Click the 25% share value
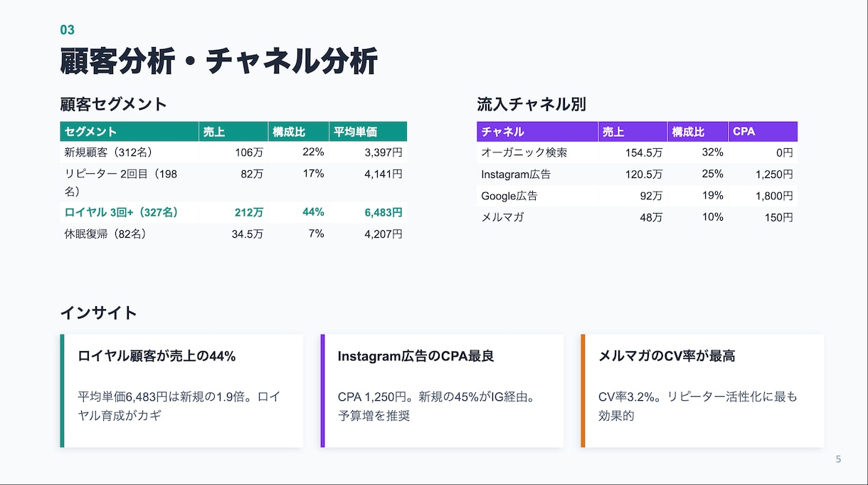This screenshot has width=868, height=485. tap(712, 174)
